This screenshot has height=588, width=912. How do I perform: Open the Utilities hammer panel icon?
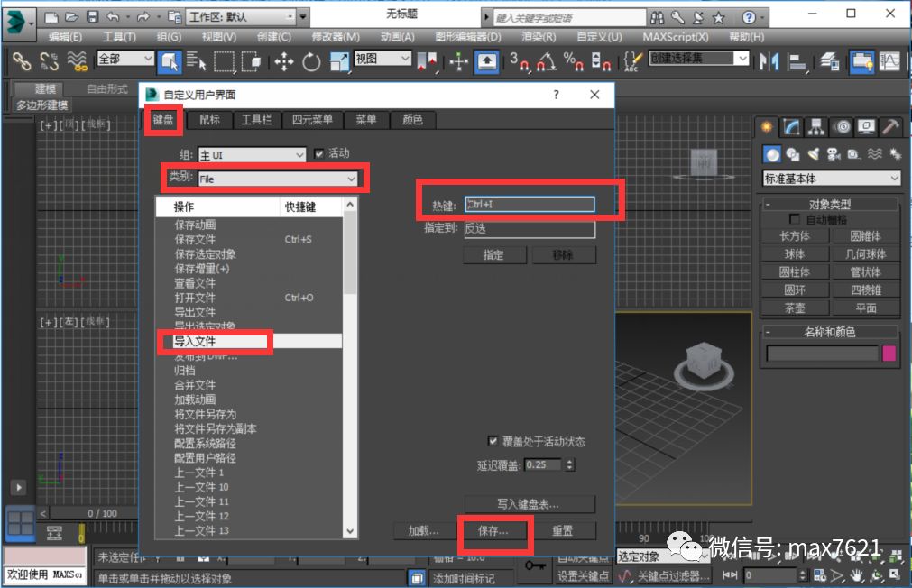[x=890, y=127]
